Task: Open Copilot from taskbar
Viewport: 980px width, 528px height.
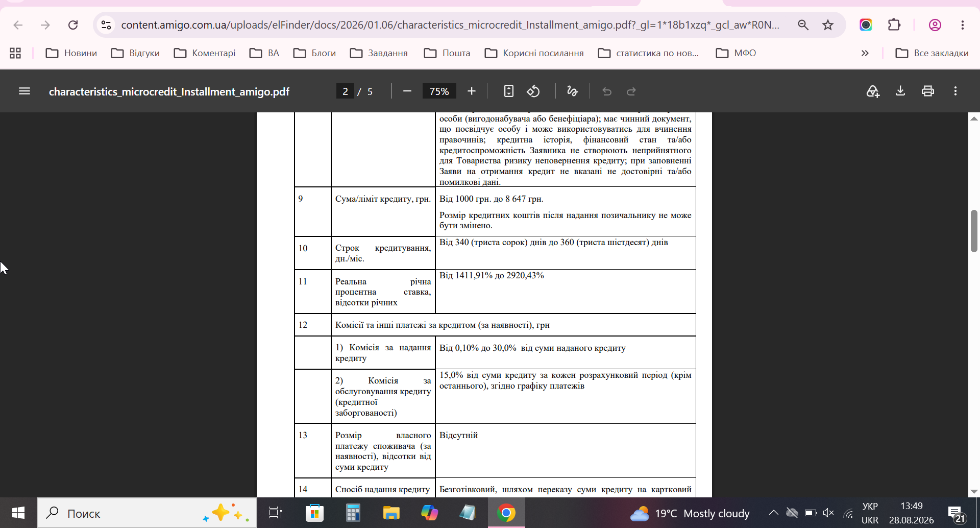Action: [x=429, y=513]
